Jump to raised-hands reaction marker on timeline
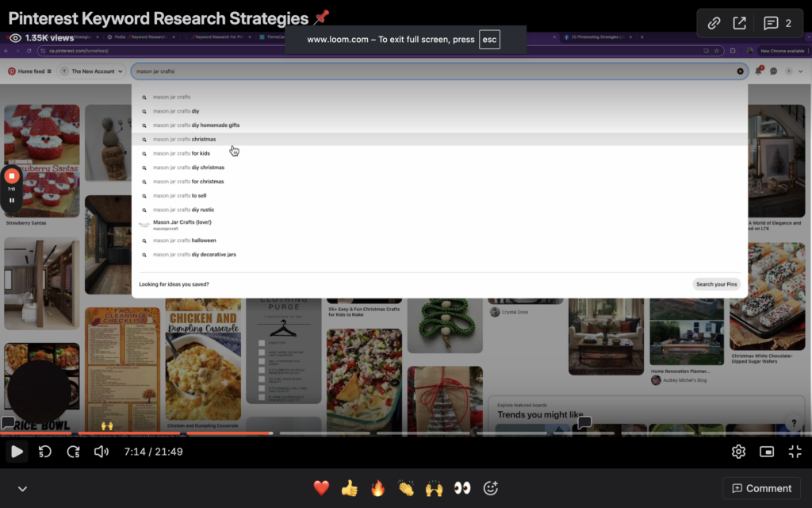Viewport: 812px width, 508px height. tap(107, 425)
